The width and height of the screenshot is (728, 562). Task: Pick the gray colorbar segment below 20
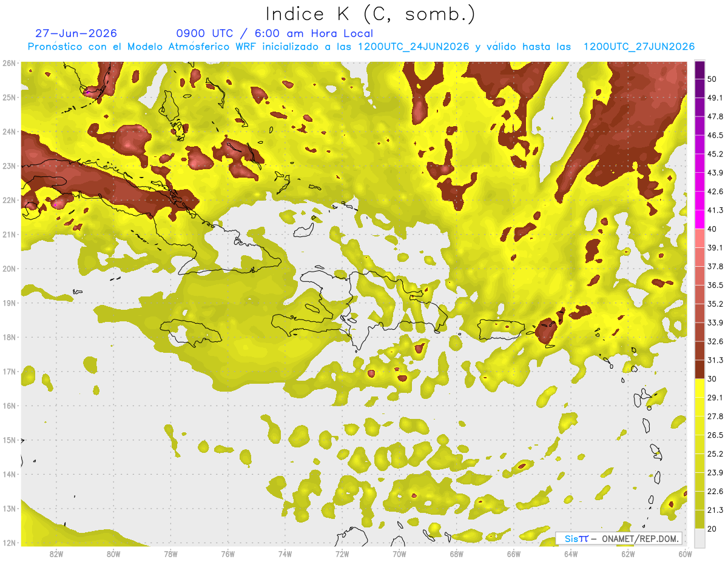699,538
